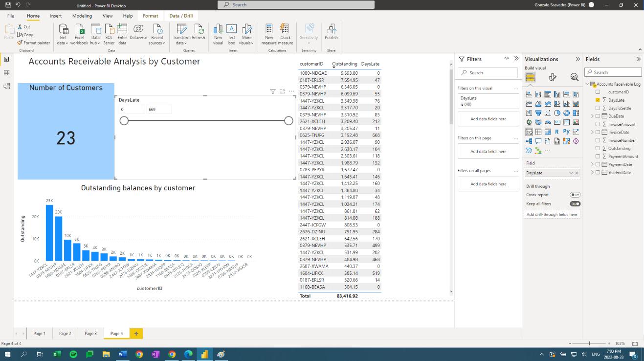
Task: Expand the InvoiceDate field hierarchy
Action: point(592,132)
